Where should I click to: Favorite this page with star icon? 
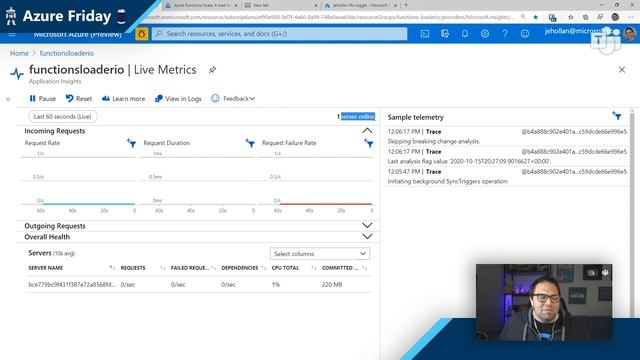tap(536, 17)
